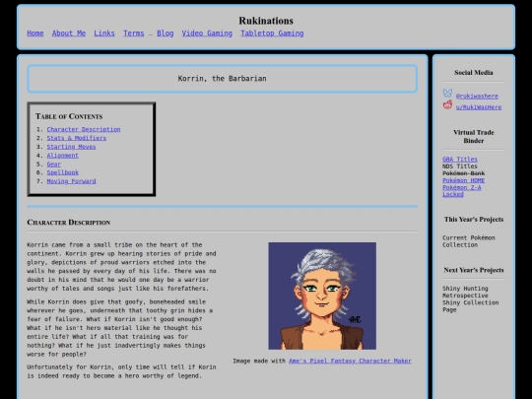Viewport: 532px width, 399px height.
Task: Click the paragraph starting 'While Korrin does'
Action: [x=120, y=328]
